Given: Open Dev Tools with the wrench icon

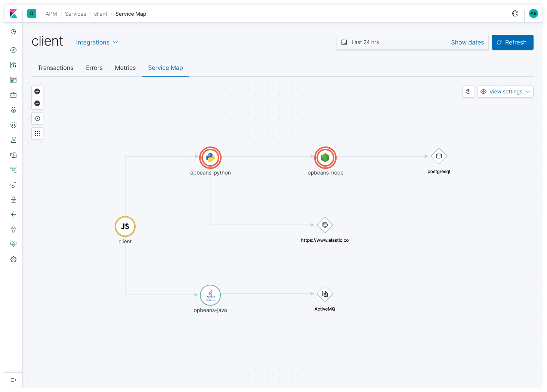Looking at the screenshot, I should 13,229.
